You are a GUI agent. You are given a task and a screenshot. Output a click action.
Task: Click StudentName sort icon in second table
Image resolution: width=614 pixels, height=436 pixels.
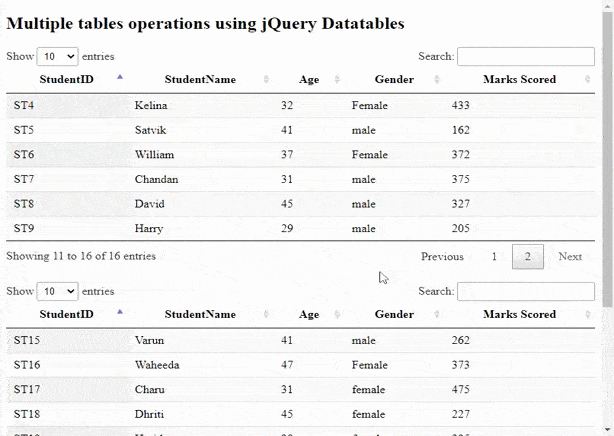pos(266,314)
